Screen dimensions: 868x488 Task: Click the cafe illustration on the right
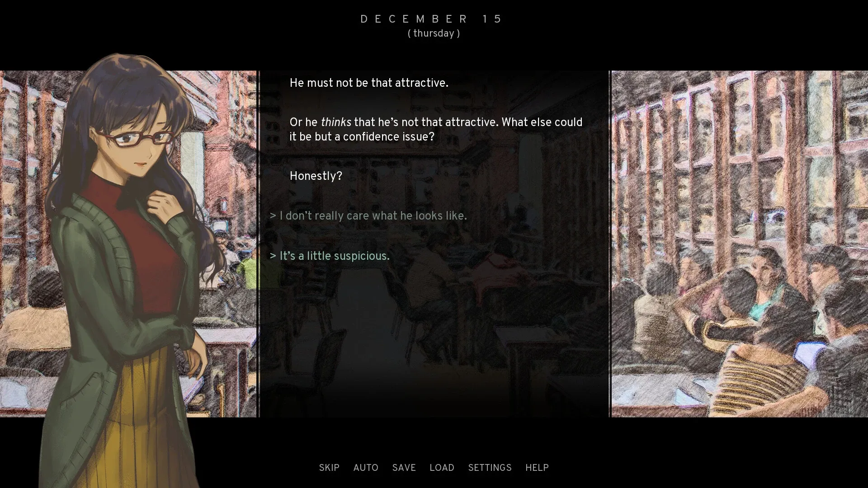click(740, 244)
